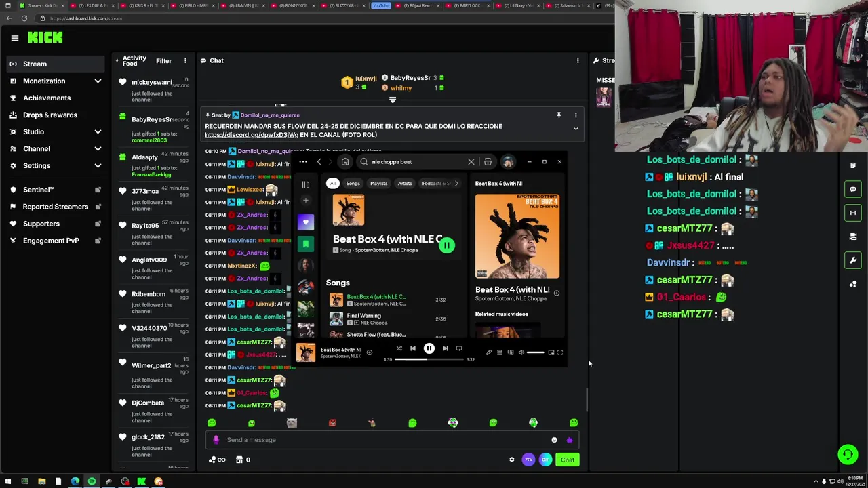Click the green Chat send button
Screen dimensions: 868x488
point(568,460)
